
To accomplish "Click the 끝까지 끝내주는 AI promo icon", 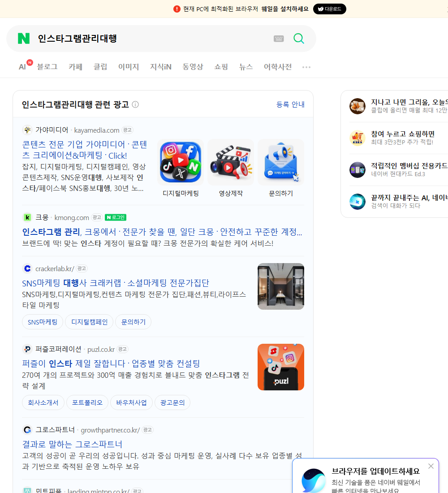I will pyautogui.click(x=358, y=202).
